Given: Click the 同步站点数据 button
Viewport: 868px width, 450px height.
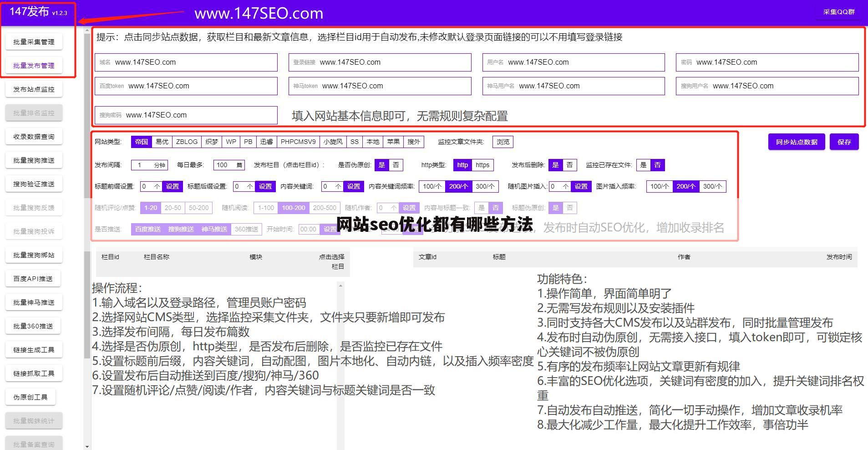Looking at the screenshot, I should click(796, 142).
